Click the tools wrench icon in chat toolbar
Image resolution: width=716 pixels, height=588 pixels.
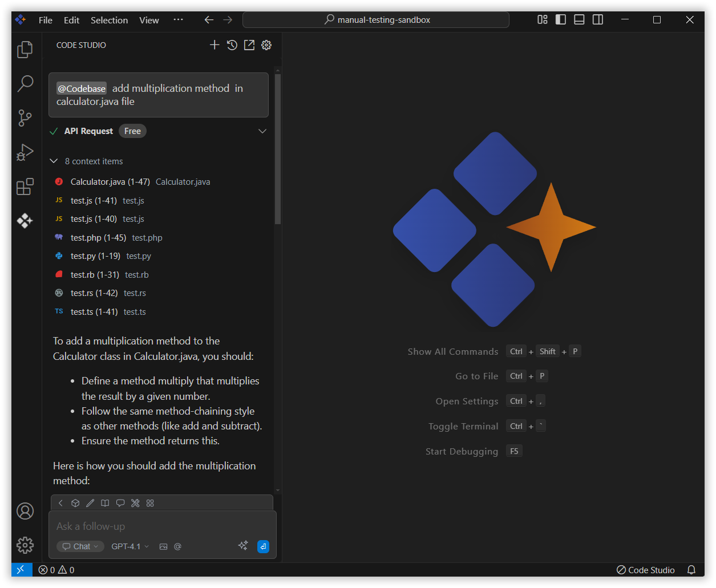pyautogui.click(x=135, y=503)
